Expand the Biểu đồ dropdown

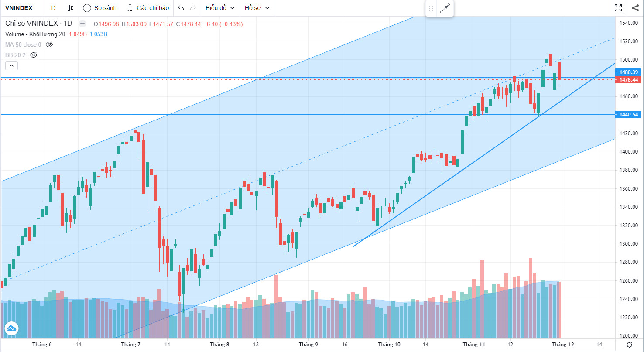[x=220, y=8]
